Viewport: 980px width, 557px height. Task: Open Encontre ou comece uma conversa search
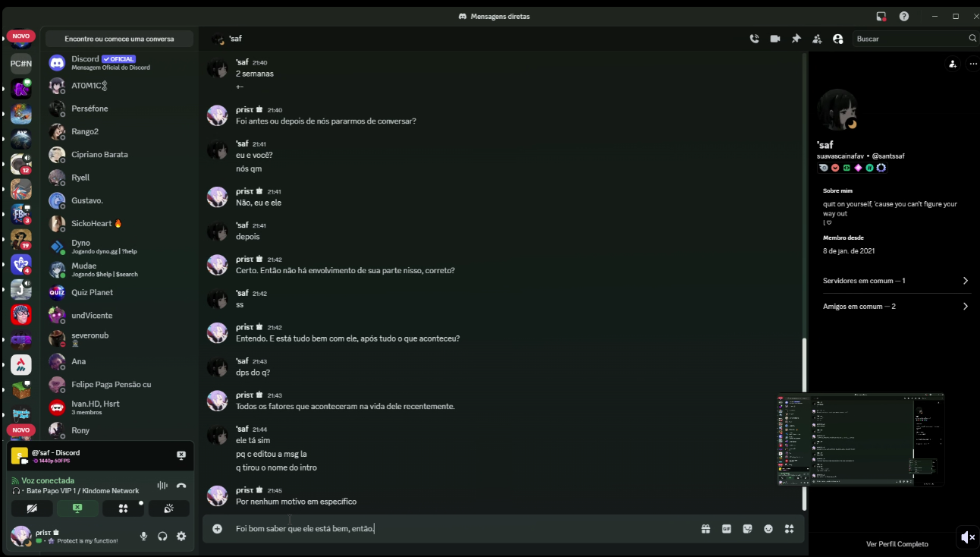pos(119,39)
